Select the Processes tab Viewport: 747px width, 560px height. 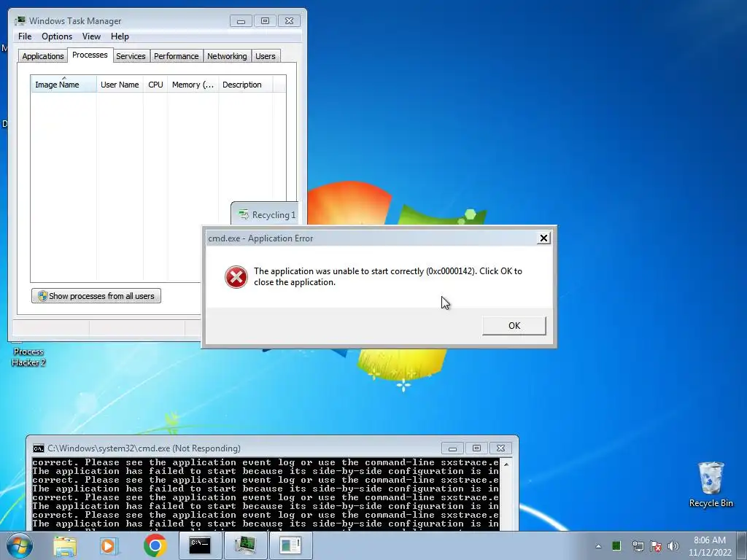(x=90, y=55)
